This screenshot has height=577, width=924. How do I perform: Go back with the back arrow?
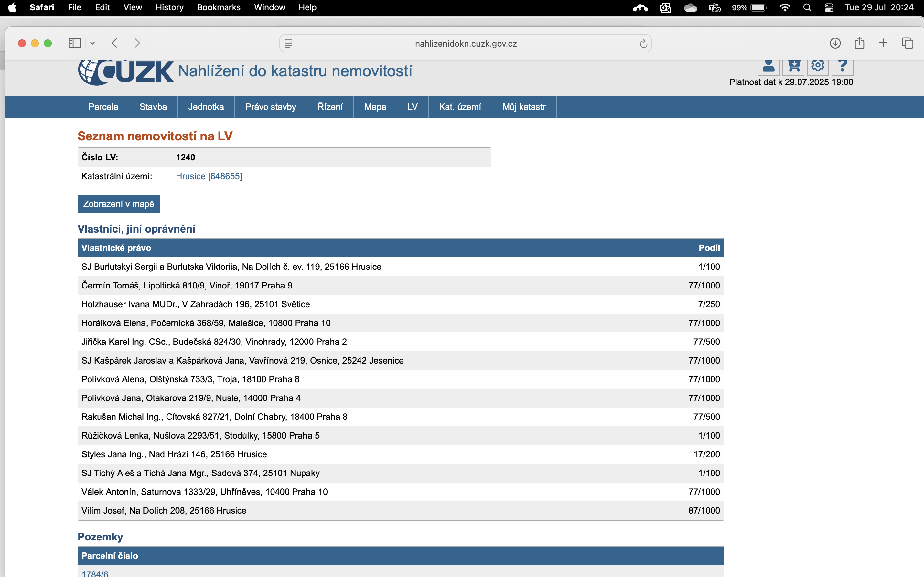coord(114,43)
